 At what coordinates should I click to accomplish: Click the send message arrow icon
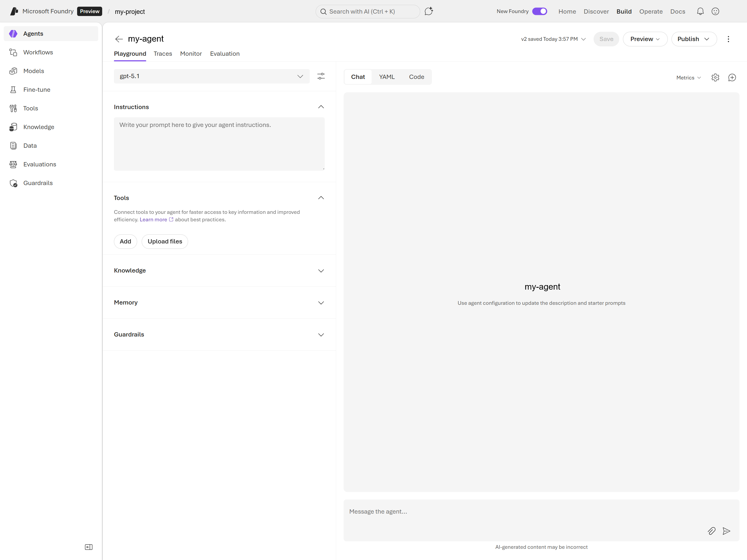(x=726, y=531)
